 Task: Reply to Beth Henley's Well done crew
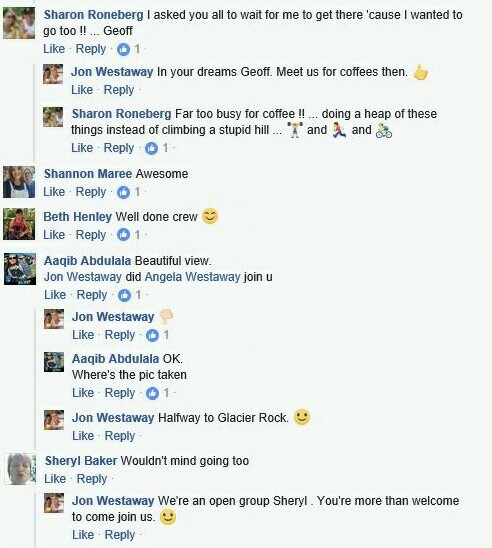coord(91,235)
